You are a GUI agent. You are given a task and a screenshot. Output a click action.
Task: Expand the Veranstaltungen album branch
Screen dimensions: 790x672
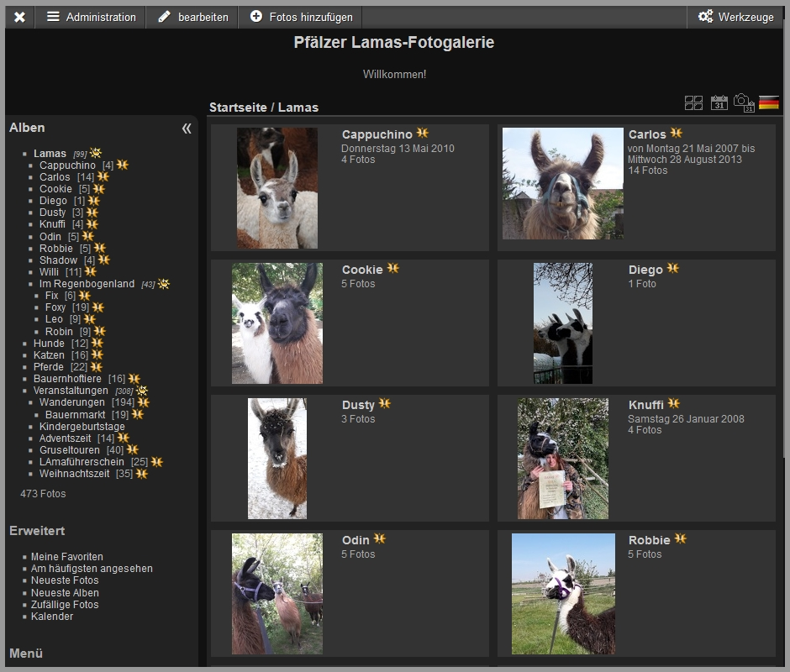coord(140,390)
